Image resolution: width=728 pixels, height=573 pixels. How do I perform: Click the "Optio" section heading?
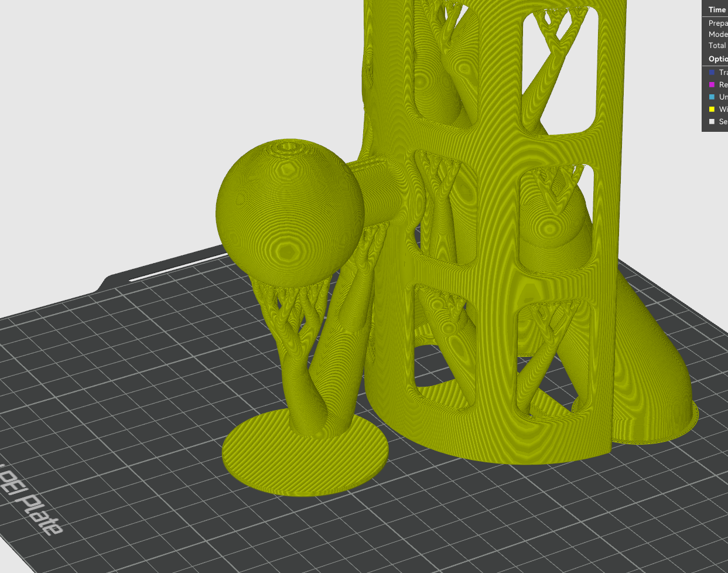(718, 59)
